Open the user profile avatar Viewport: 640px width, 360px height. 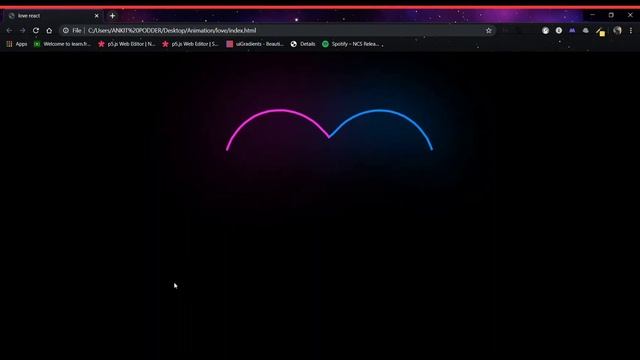617,30
